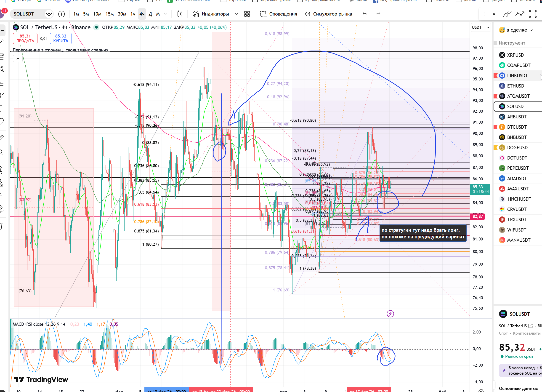
Task: Switch to the 1ч timeframe
Action: coord(133,14)
